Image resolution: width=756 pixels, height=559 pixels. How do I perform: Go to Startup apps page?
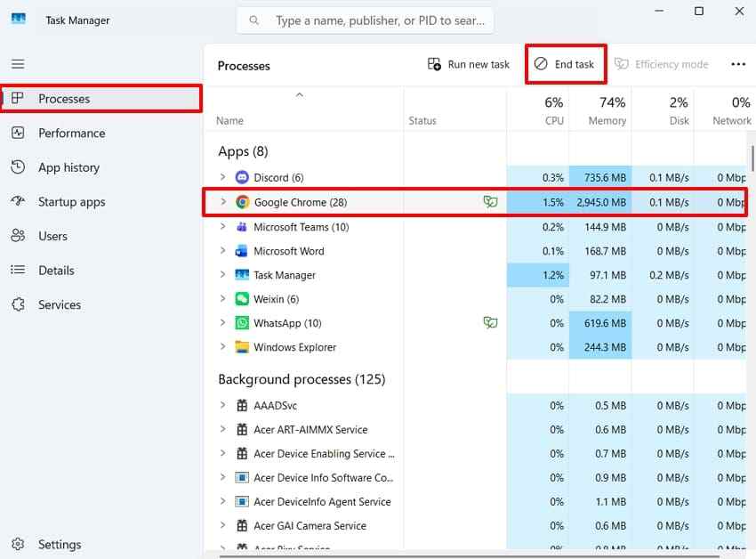(101, 202)
